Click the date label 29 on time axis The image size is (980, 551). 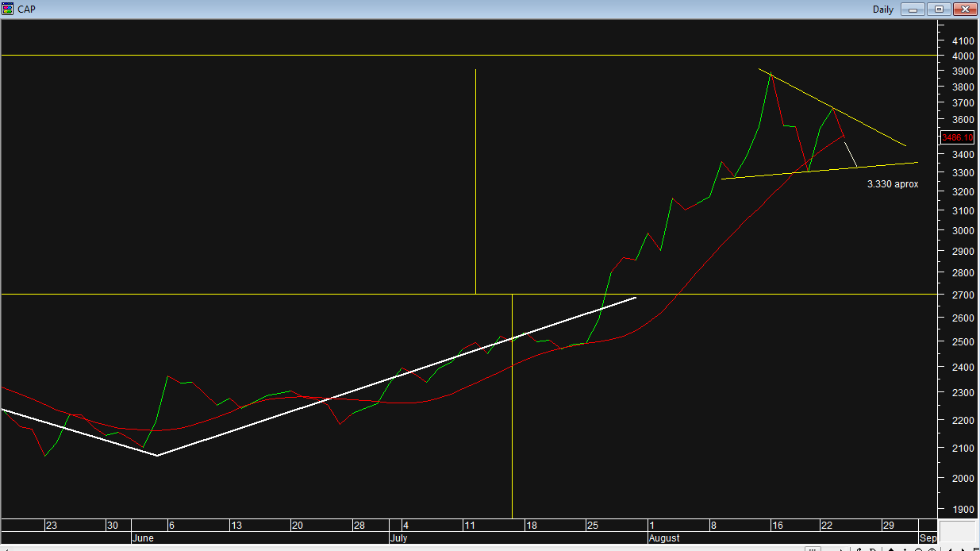[889, 526]
